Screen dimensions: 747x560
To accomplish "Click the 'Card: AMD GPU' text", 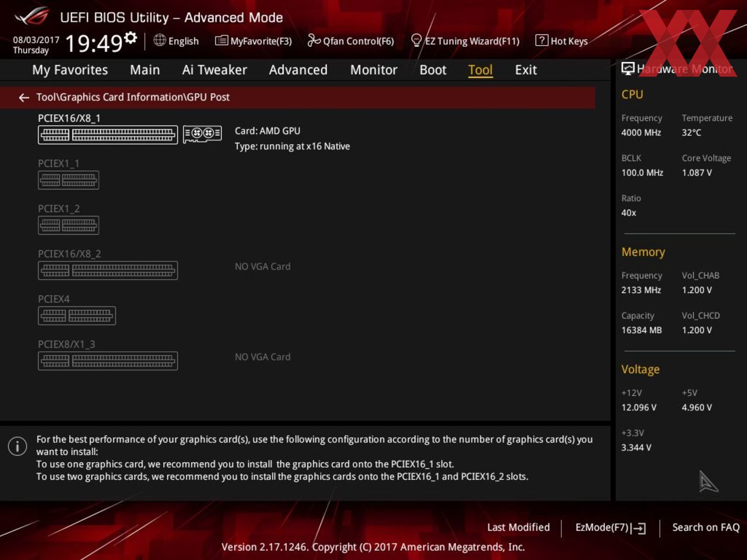I will 267,131.
